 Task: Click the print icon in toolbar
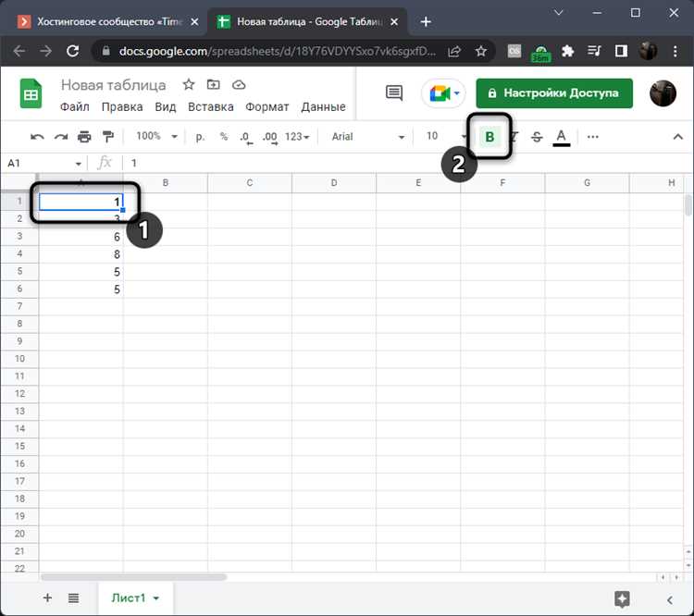point(84,137)
